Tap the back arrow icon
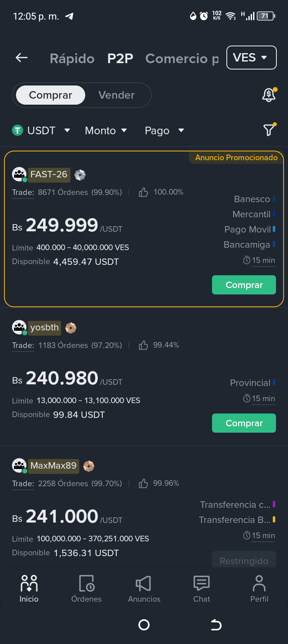The height and width of the screenshot is (644, 288). click(x=22, y=58)
